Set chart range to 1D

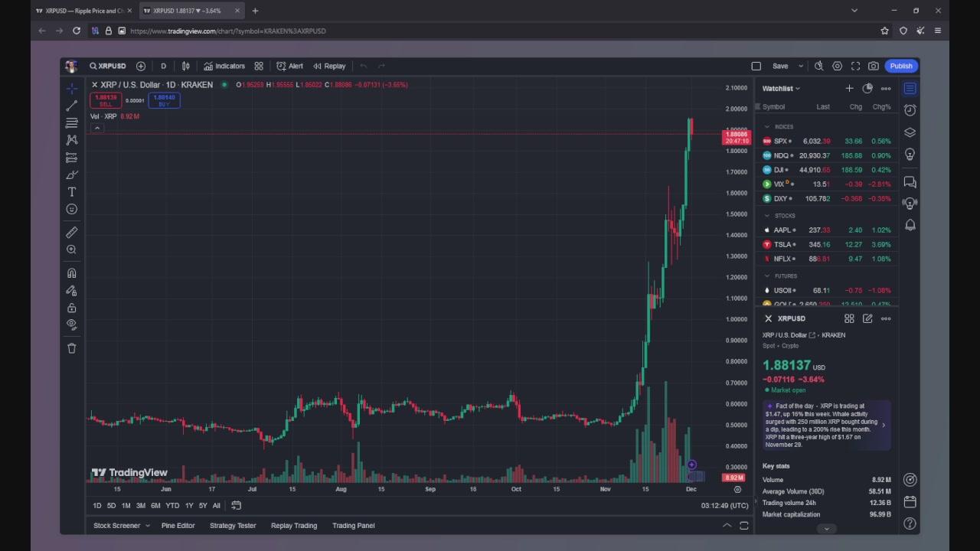coord(96,506)
